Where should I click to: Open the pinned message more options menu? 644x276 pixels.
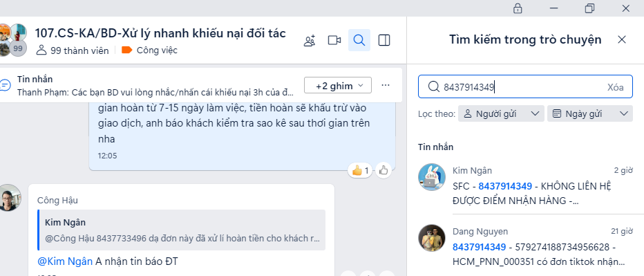click(386, 85)
